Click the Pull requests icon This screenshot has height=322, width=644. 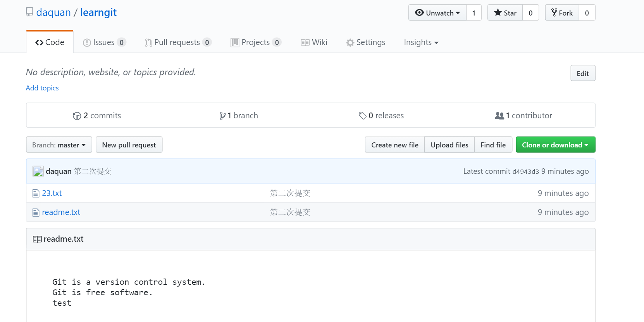pos(148,43)
